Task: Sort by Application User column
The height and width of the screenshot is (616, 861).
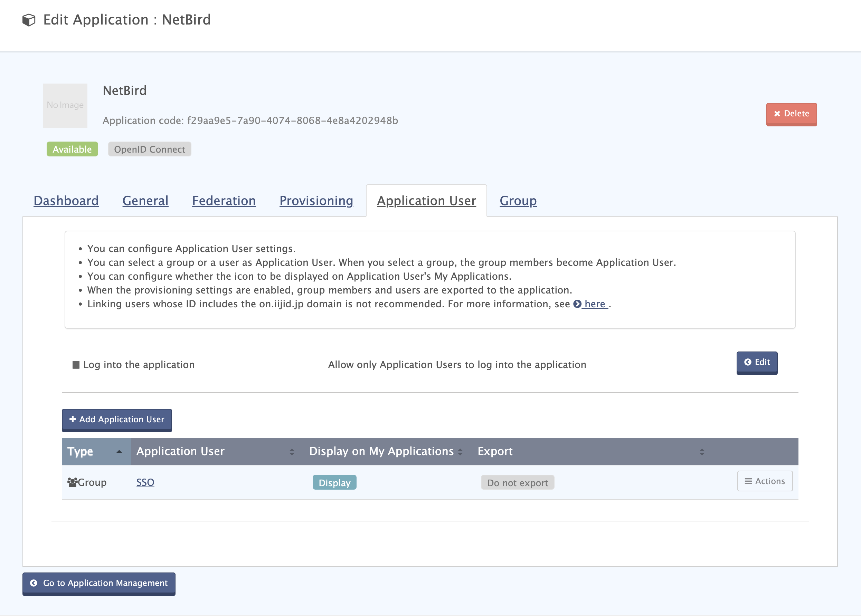Action: [x=217, y=451]
